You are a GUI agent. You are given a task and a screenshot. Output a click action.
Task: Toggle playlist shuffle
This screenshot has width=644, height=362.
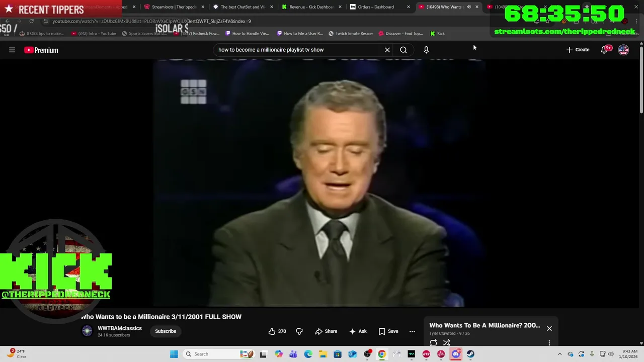446,343
